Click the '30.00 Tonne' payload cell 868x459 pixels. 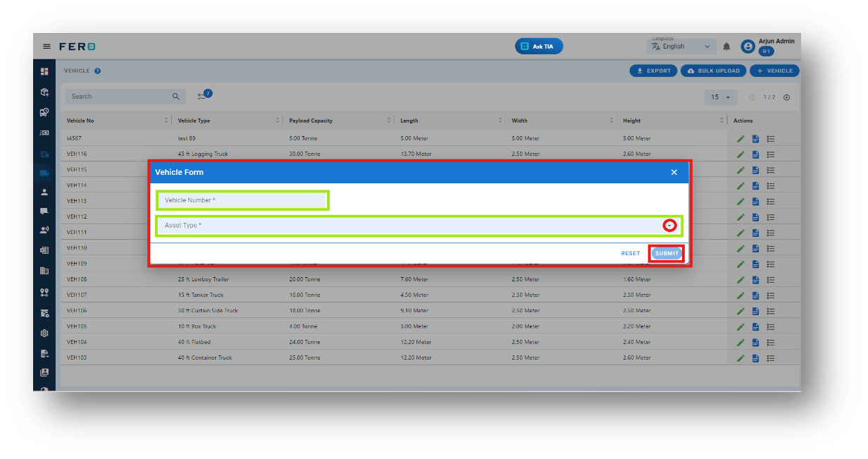point(304,154)
